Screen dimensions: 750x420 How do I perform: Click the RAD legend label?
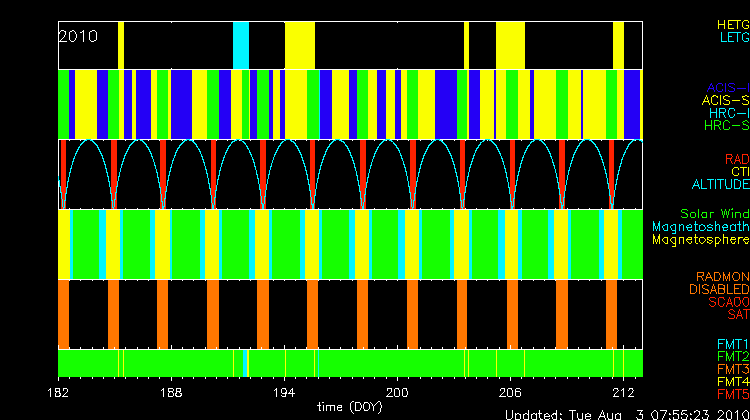click(736, 159)
